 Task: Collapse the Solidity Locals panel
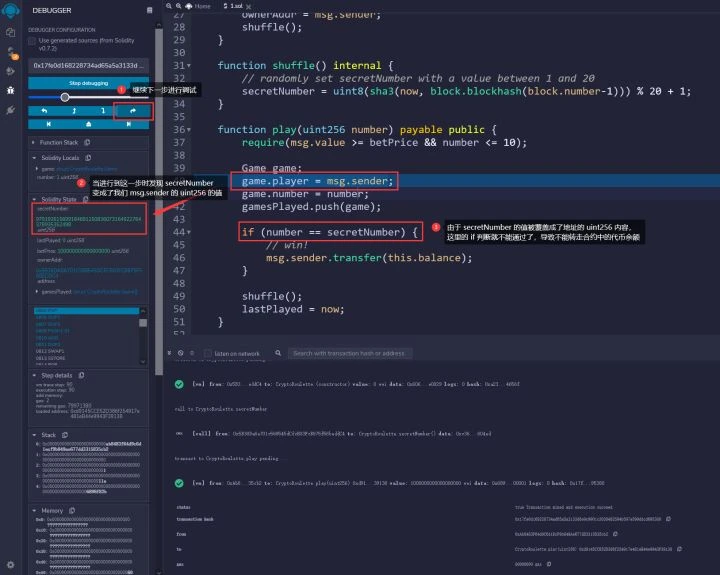[34, 158]
